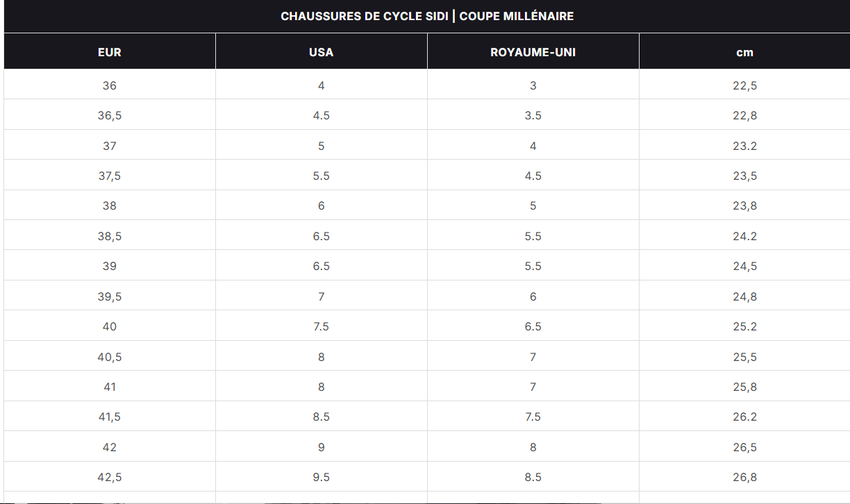The width and height of the screenshot is (850, 504).
Task: Click the 26,5 cm cell
Action: [x=744, y=447]
